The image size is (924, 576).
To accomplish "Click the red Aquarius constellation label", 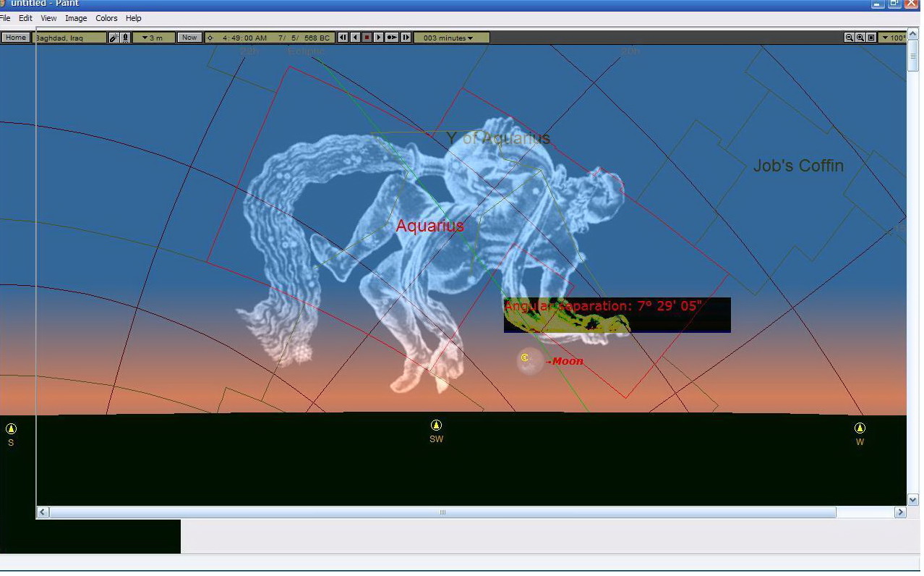I will (430, 226).
